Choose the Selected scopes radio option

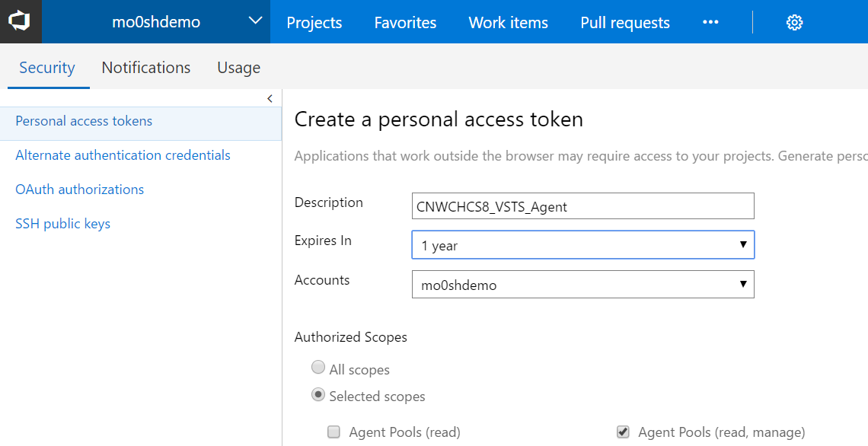point(318,395)
